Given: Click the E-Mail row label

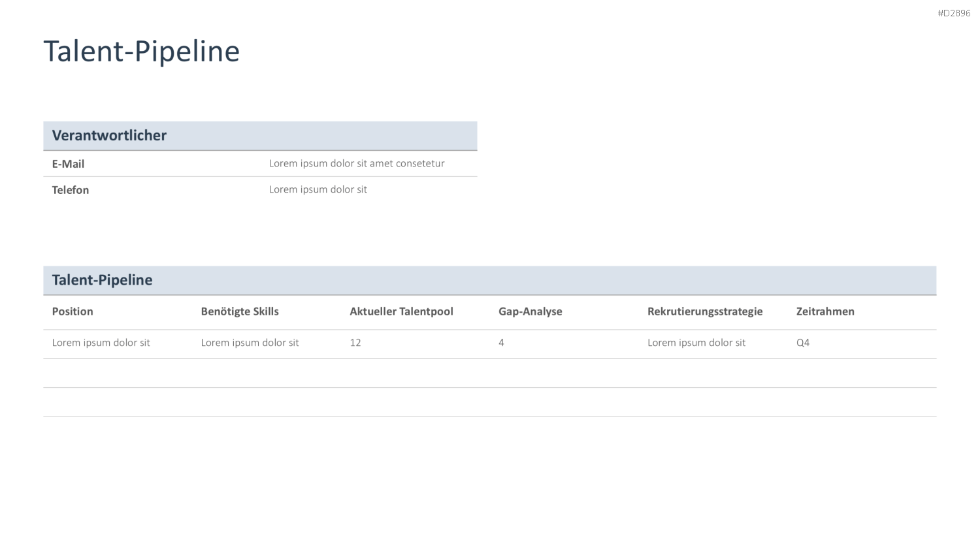Looking at the screenshot, I should [x=68, y=164].
